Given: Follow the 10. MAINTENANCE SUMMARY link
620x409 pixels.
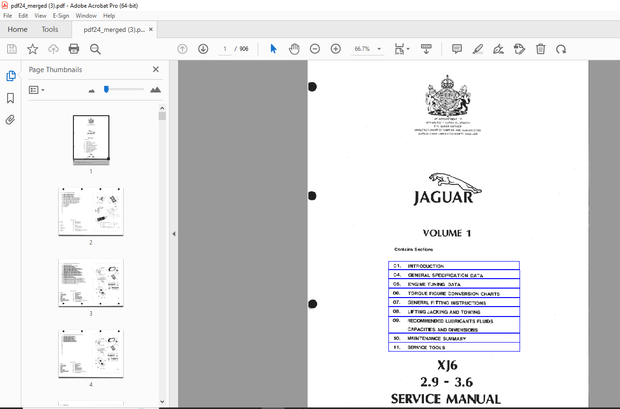Looking at the screenshot, I should coord(454,338).
